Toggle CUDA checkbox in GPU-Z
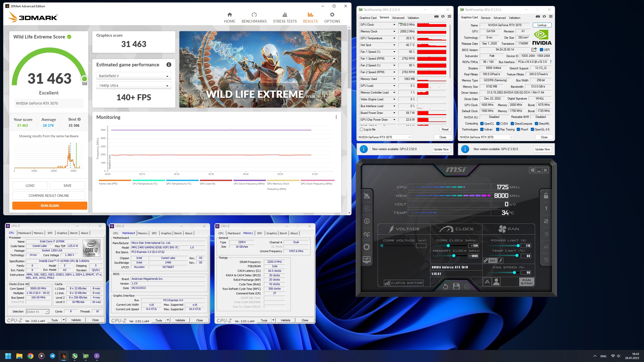The height and width of the screenshot is (362, 644). [498, 123]
